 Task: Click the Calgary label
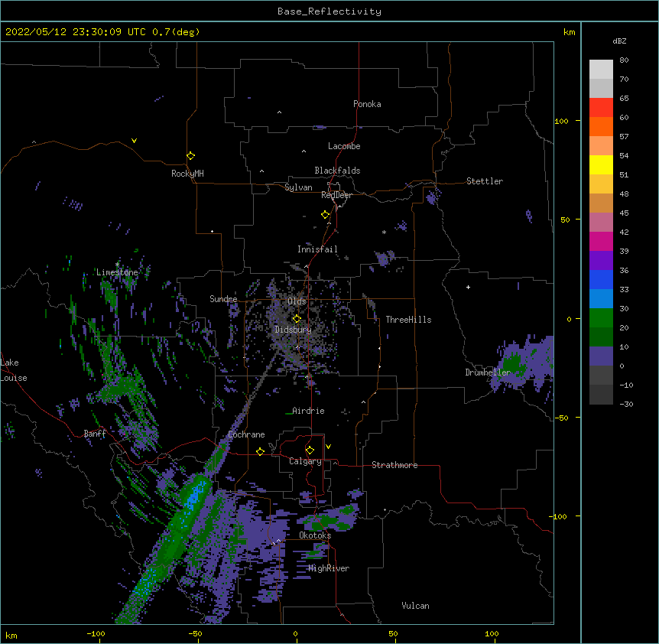pos(305,461)
